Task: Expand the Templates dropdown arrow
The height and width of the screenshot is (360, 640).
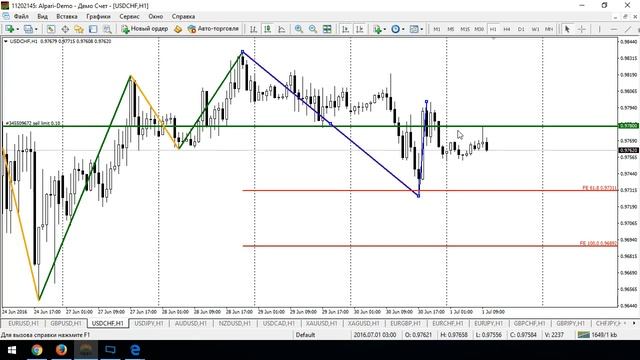Action: pyautogui.click(x=422, y=29)
